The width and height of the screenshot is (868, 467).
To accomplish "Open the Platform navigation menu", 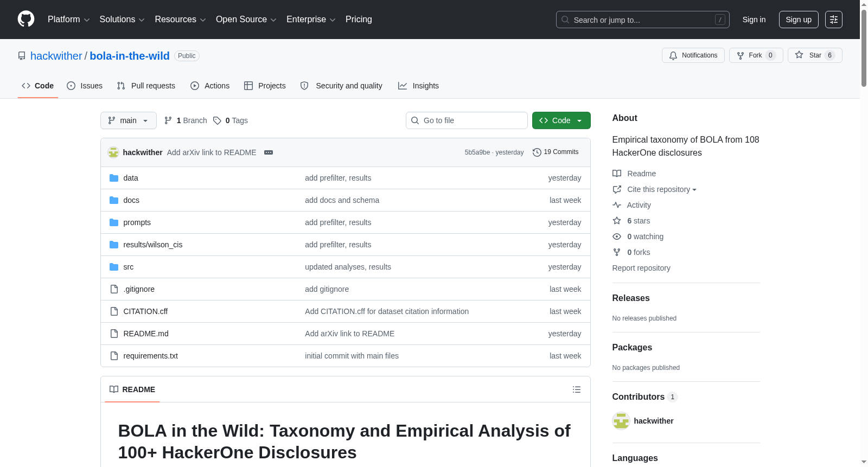I will tap(68, 20).
